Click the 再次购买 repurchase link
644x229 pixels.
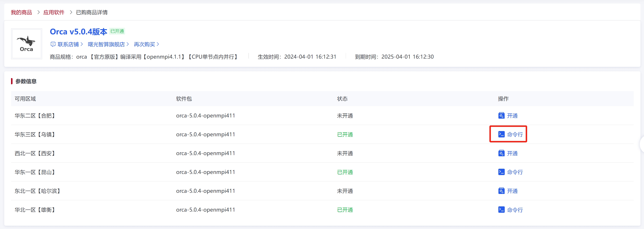(x=144, y=44)
